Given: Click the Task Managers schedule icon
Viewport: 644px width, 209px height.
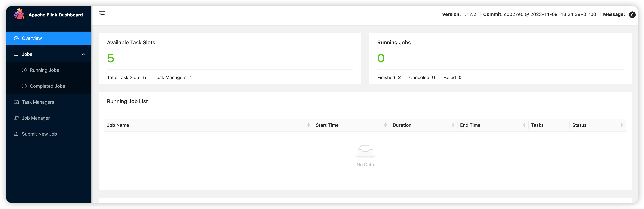Looking at the screenshot, I should [16, 102].
